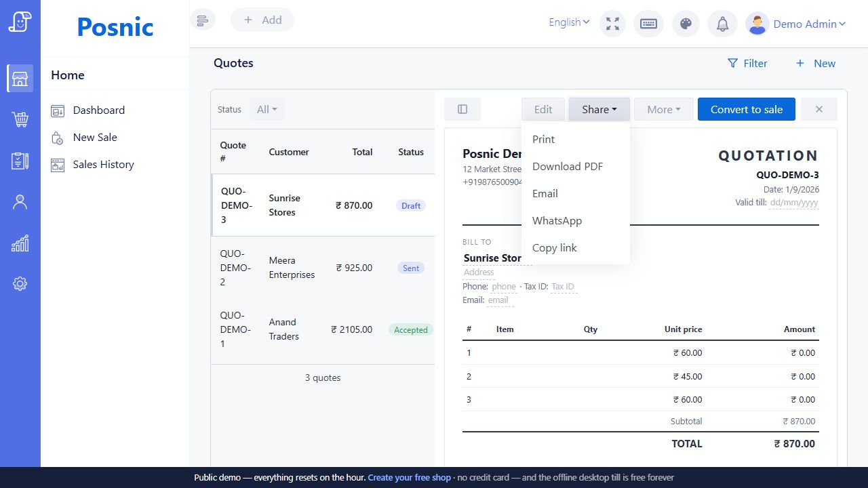Click the Total column header
The width and height of the screenshot is (868, 488).
(x=362, y=152)
